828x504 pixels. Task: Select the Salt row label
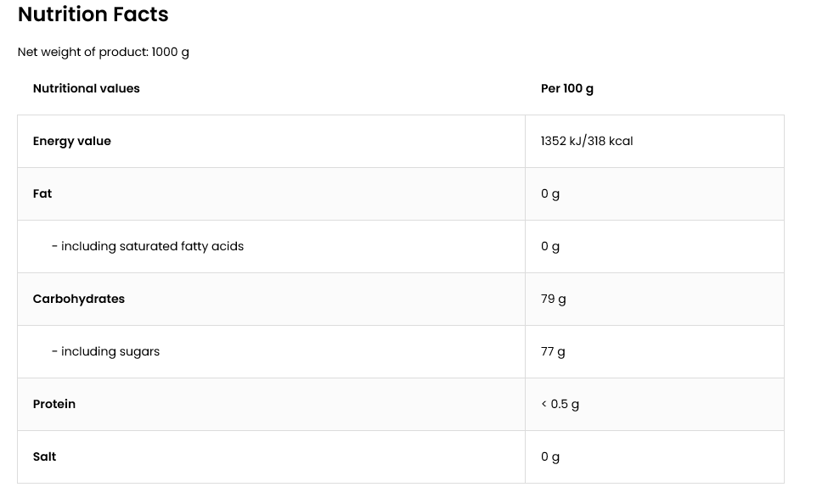[x=44, y=457]
